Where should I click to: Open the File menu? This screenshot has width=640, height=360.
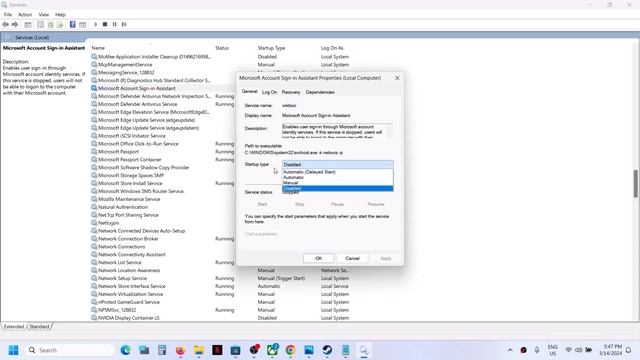click(8, 15)
